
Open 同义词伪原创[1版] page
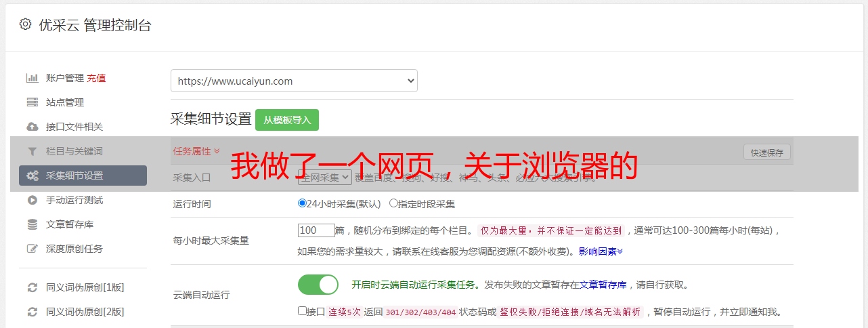point(85,287)
